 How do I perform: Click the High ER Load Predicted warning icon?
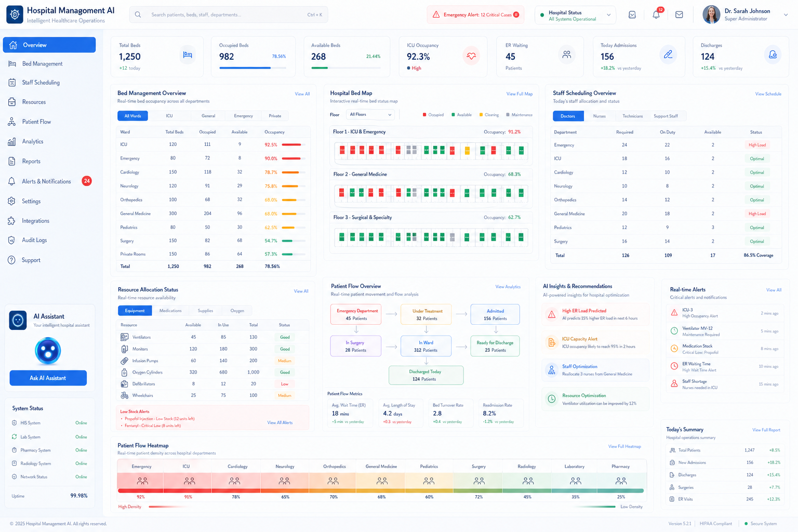point(552,314)
